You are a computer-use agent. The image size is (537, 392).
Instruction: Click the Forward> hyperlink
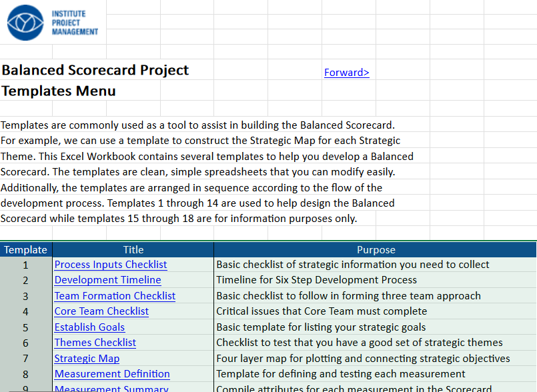pos(347,73)
